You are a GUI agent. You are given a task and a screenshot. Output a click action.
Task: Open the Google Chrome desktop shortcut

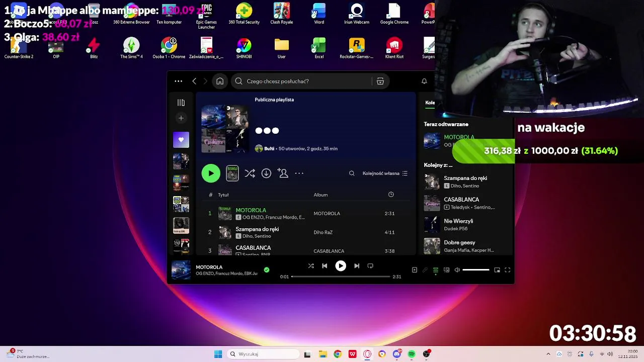394,14
